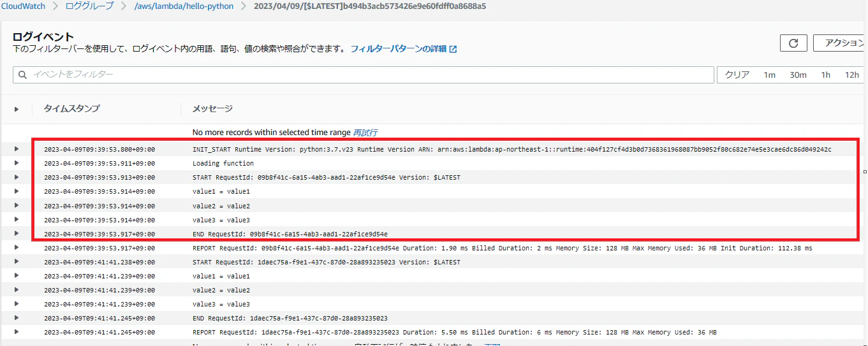Click the magnifier icon in the filter bar
868x346 pixels.
pos(22,75)
